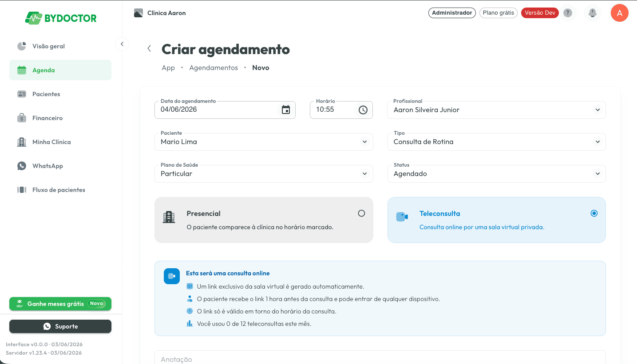Image resolution: width=637 pixels, height=364 pixels.
Task: Open the Tipo dropdown showing Consulta de Rotina
Action: click(496, 142)
